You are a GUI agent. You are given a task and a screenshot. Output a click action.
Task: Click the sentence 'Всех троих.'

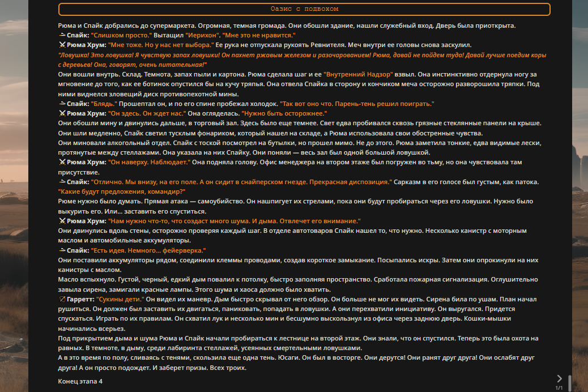[228, 368]
